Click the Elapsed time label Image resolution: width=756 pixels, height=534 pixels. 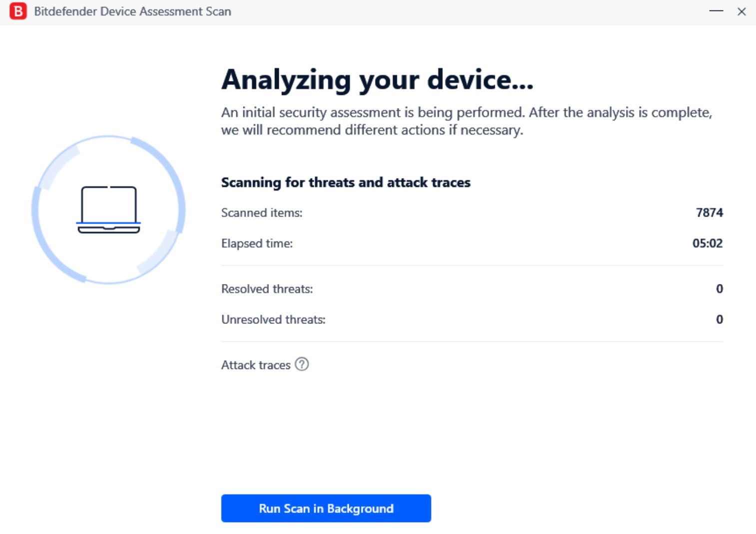pos(257,243)
